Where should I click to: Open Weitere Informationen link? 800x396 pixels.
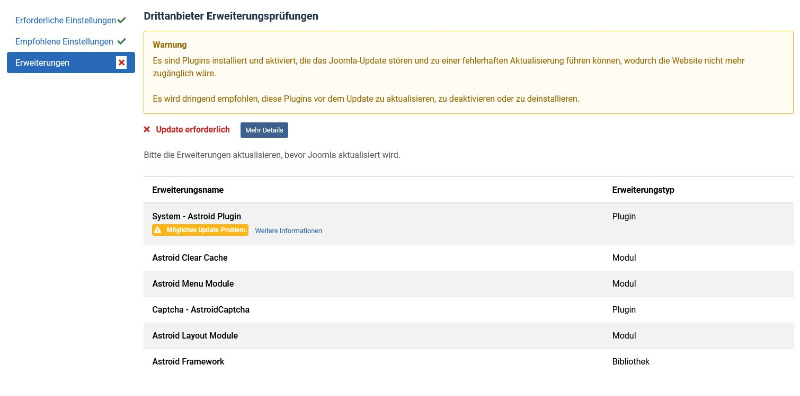click(288, 231)
